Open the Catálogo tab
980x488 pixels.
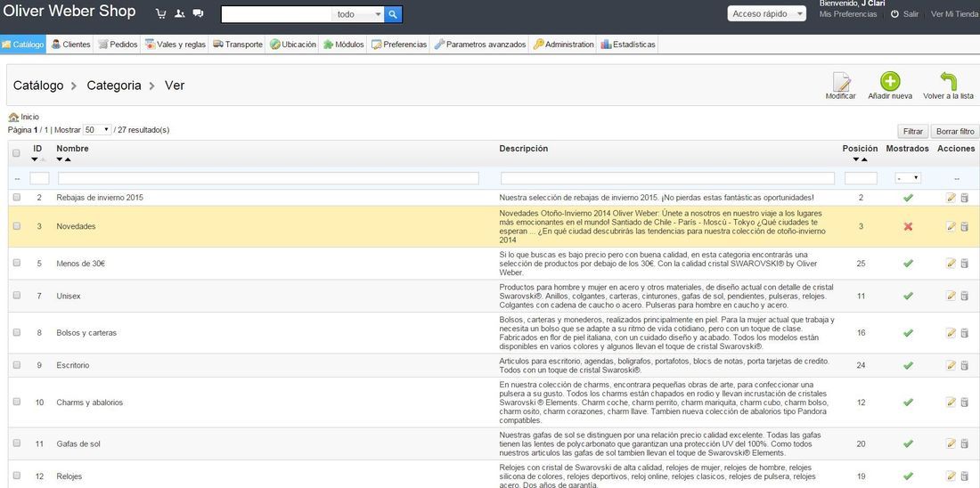coord(23,45)
